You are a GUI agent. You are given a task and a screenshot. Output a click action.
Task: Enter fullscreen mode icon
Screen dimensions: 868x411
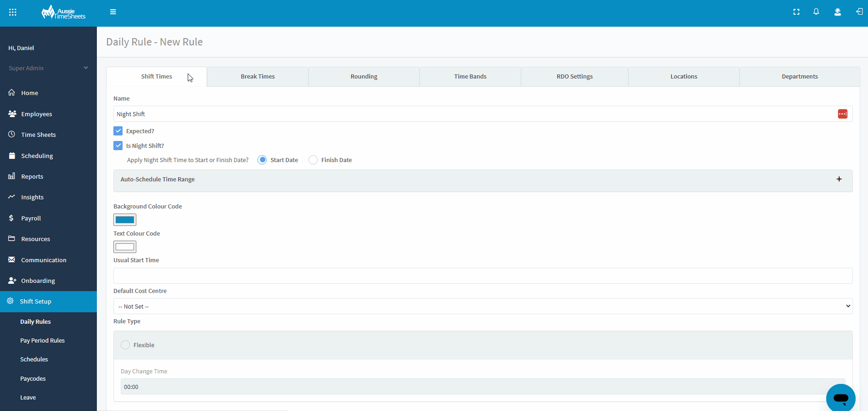pos(796,12)
